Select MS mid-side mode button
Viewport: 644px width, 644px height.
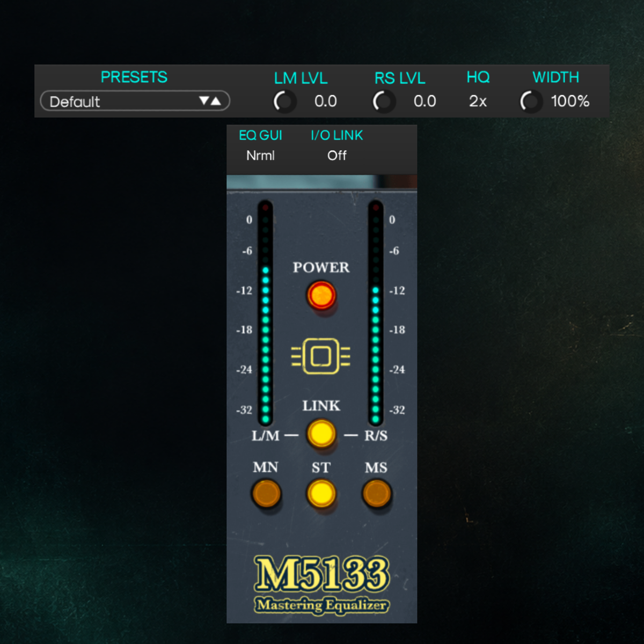click(377, 494)
